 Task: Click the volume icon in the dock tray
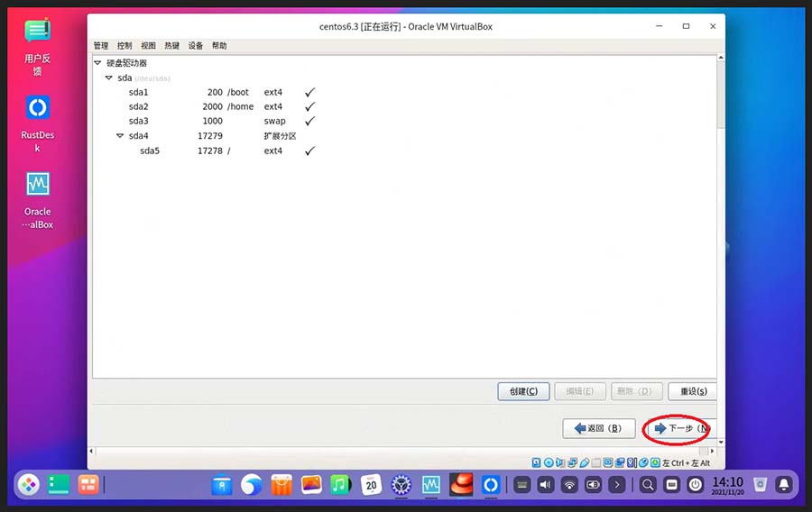[545, 485]
